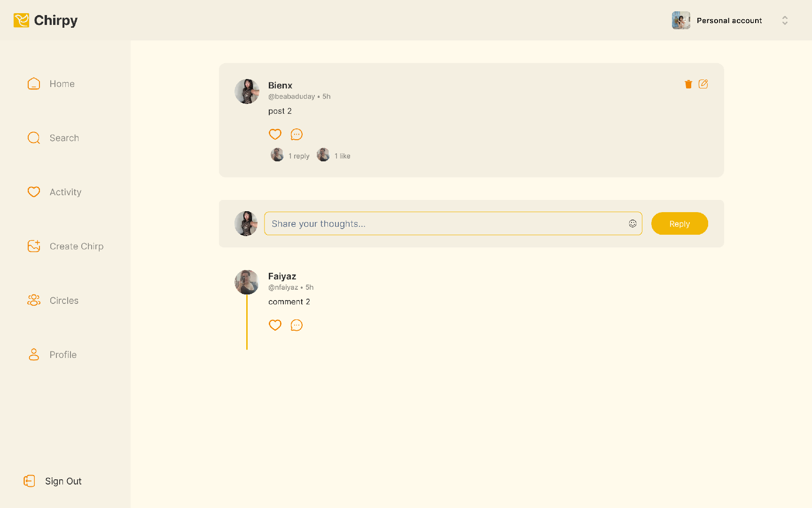Image resolution: width=812 pixels, height=508 pixels.
Task: Submit the comment with the Reply button
Action: pyautogui.click(x=679, y=223)
